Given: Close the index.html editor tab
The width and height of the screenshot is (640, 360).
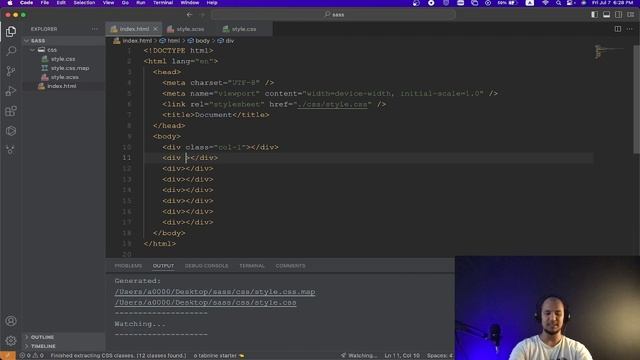Looking at the screenshot, I should coord(156,29).
